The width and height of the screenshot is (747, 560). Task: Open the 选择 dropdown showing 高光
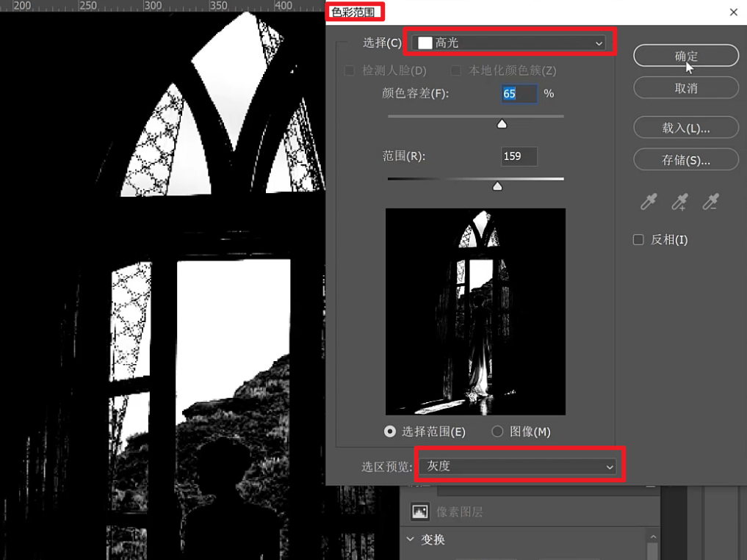point(509,43)
